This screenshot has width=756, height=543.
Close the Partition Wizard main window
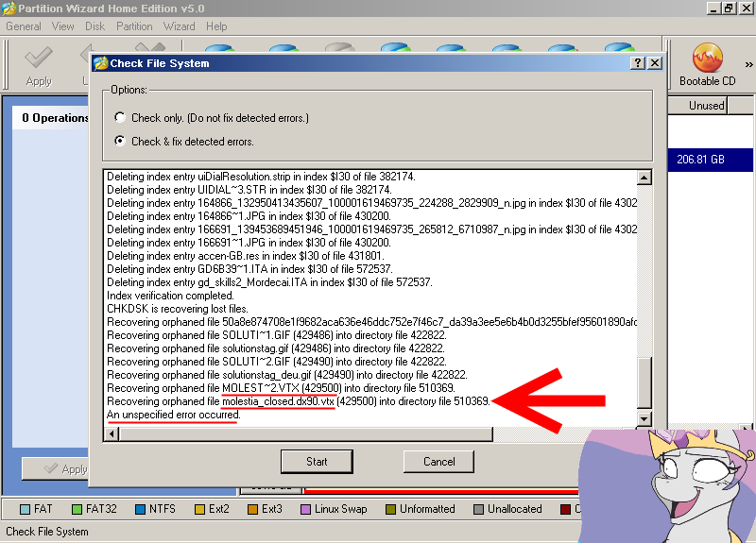[746, 8]
